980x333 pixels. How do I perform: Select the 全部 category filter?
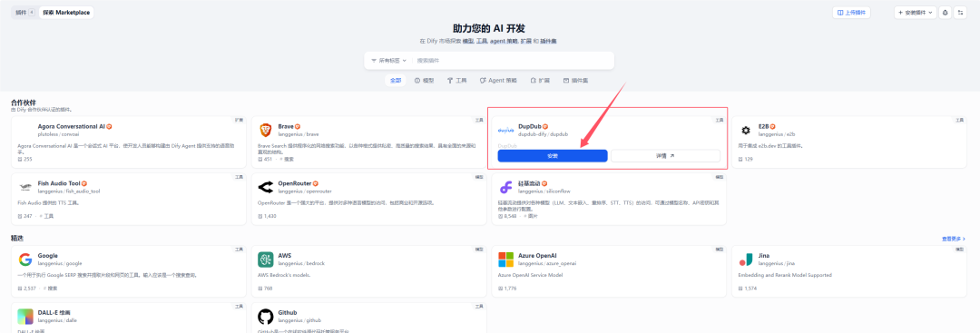point(396,81)
